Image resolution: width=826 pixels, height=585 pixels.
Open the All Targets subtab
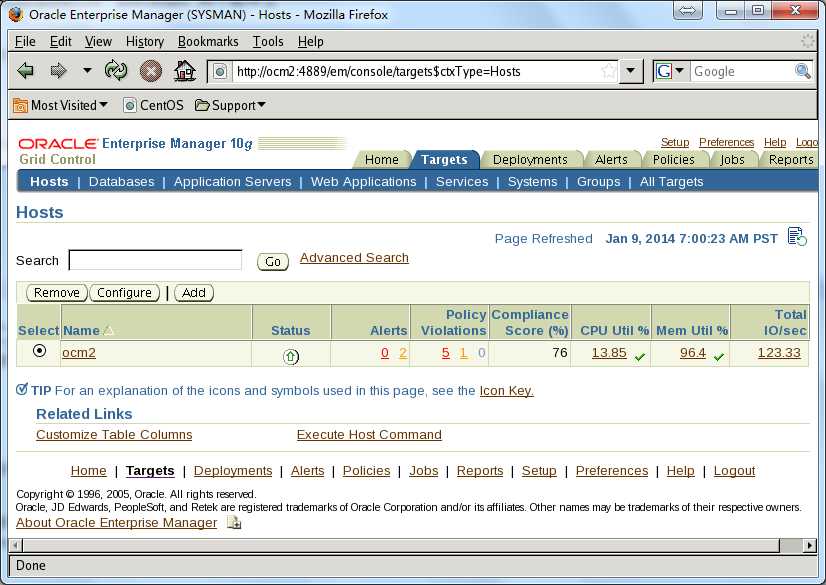672,182
